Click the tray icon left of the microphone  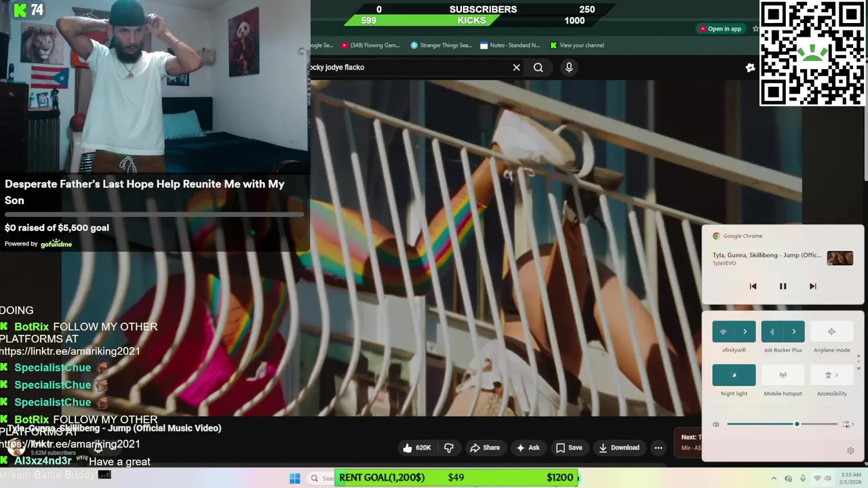[788, 479]
